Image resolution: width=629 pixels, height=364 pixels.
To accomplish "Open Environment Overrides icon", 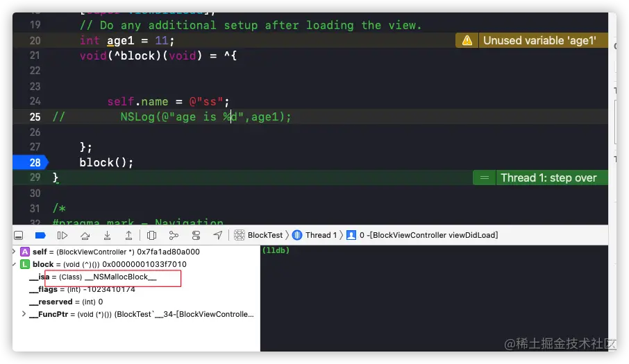I will point(196,236).
